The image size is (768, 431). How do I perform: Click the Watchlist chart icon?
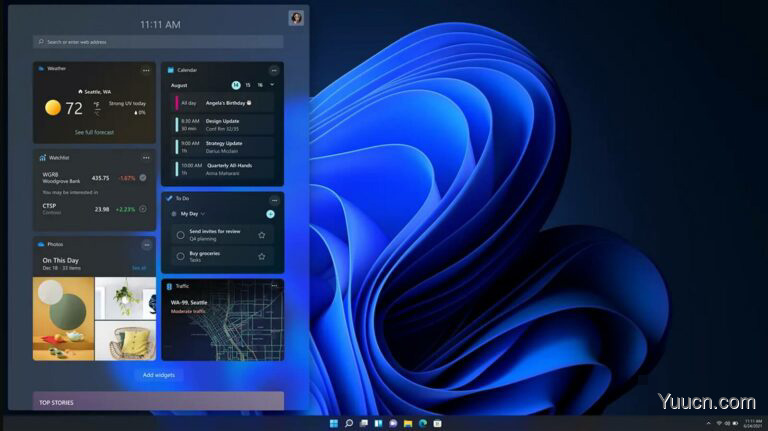[43, 158]
